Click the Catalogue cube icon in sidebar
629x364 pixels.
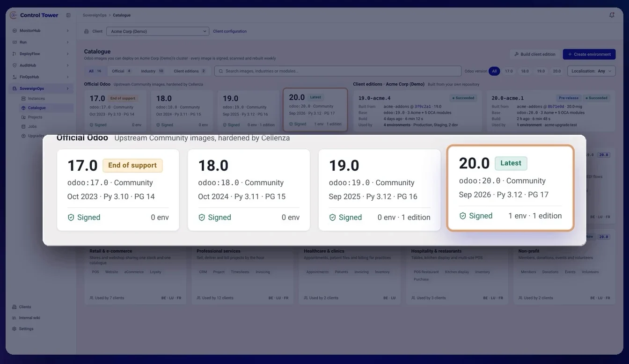click(23, 108)
